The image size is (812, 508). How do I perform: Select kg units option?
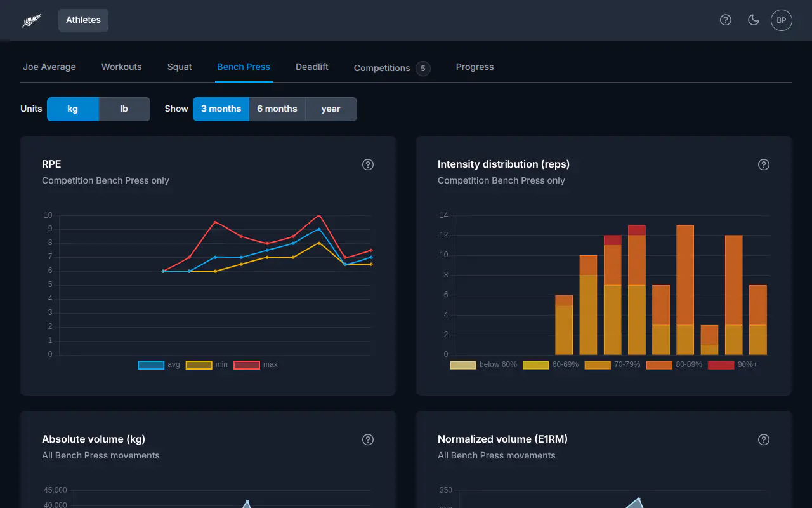coord(73,109)
